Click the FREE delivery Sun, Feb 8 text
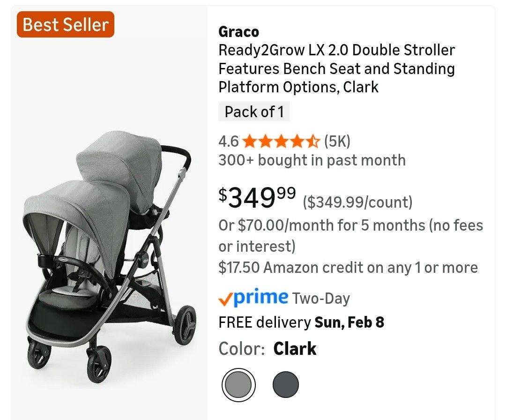Screen dimensions: 506x420 301,322
